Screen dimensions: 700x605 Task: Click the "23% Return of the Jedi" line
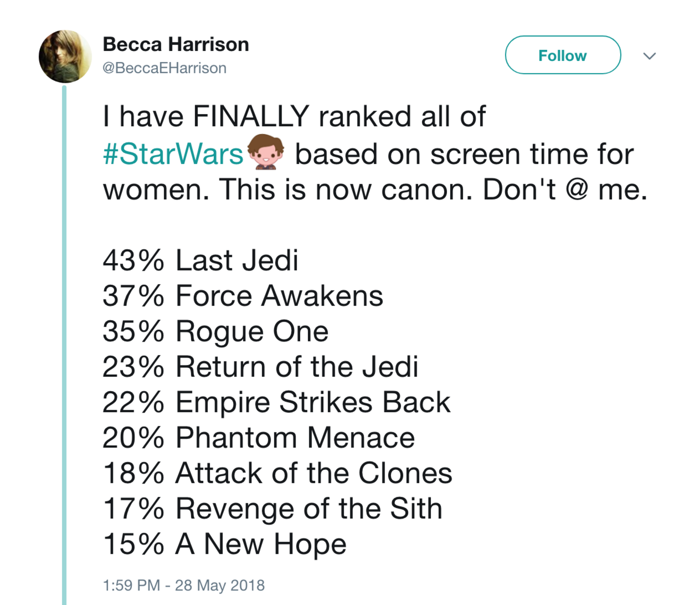tap(260, 367)
